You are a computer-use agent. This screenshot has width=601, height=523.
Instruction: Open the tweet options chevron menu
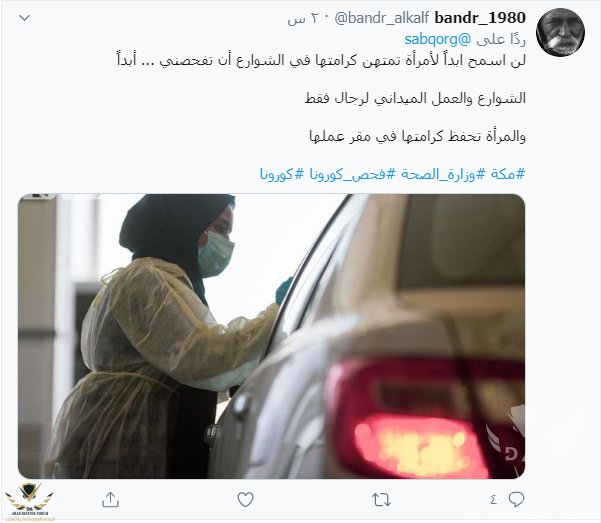click(x=25, y=18)
